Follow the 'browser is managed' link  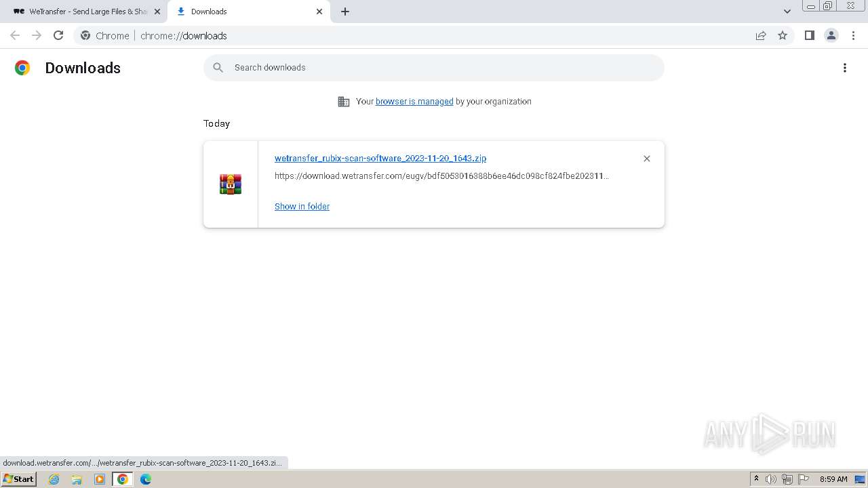[x=414, y=102]
